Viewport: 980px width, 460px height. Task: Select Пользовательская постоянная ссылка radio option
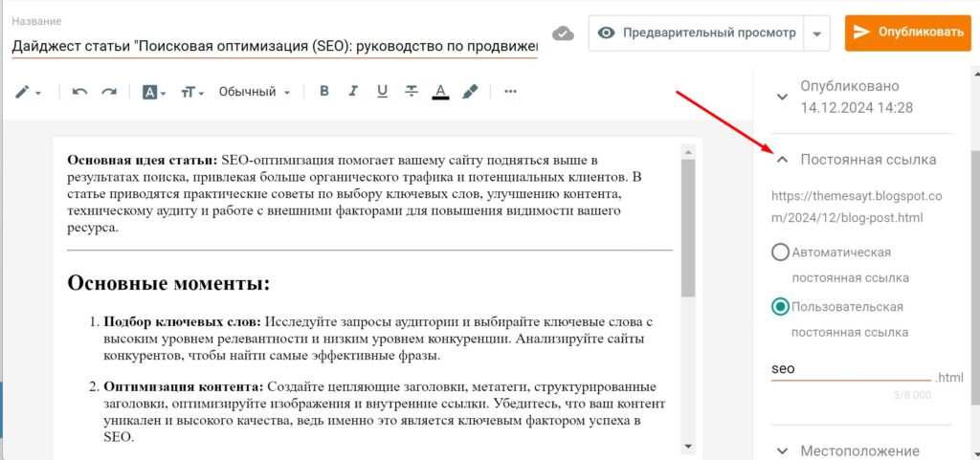(781, 307)
